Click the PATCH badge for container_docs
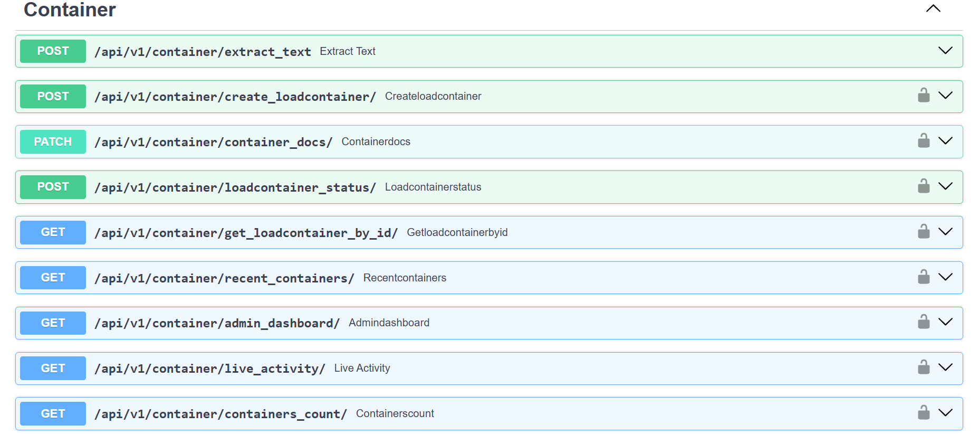The width and height of the screenshot is (980, 434). [53, 141]
